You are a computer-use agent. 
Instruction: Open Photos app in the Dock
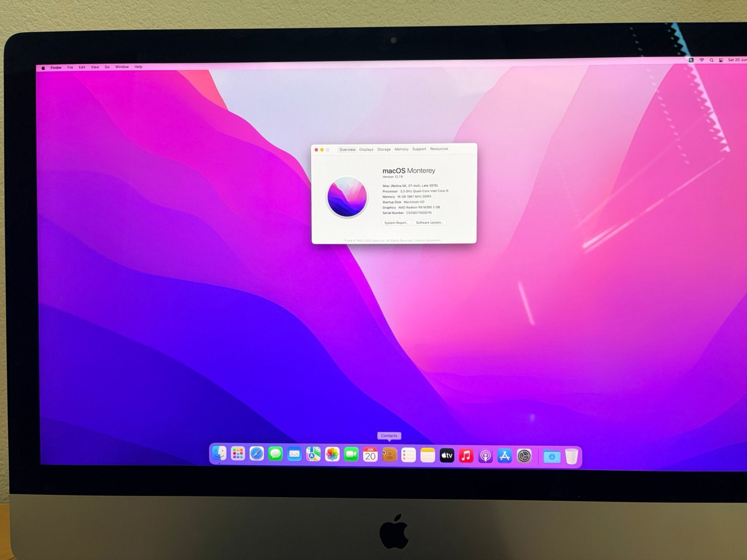coord(332,455)
